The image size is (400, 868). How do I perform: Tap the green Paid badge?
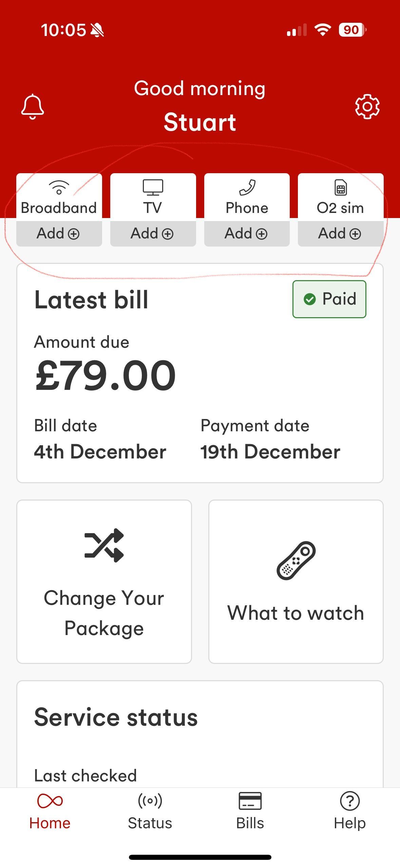[x=329, y=299]
